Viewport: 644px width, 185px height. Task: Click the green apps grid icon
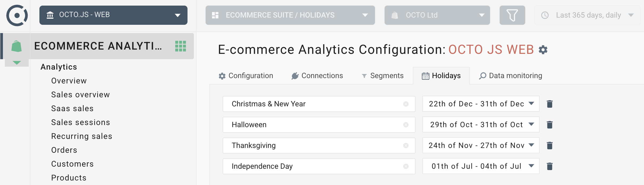tap(180, 46)
